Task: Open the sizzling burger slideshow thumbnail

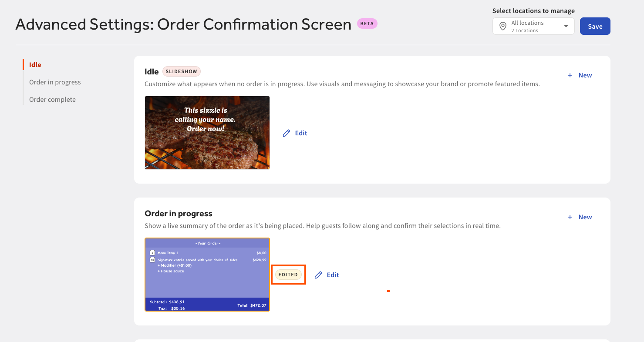Action: (x=207, y=133)
